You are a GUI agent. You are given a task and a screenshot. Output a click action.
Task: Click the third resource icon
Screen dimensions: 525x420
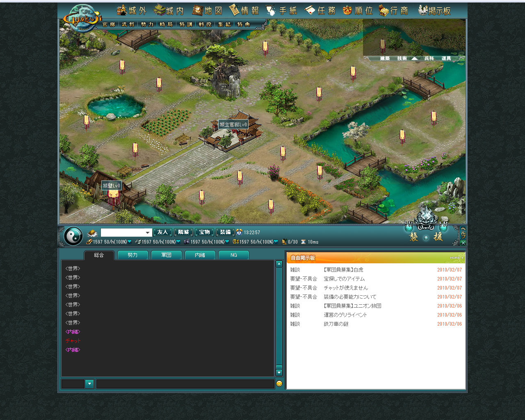tap(187, 242)
